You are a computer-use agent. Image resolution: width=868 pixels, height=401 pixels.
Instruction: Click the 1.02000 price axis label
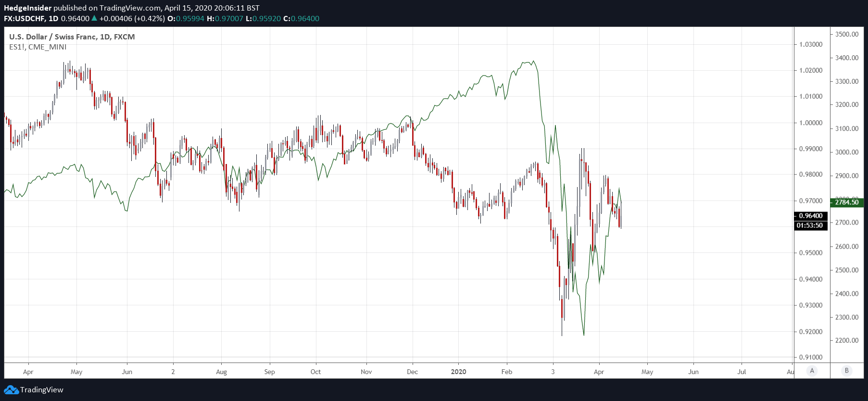tap(811, 70)
